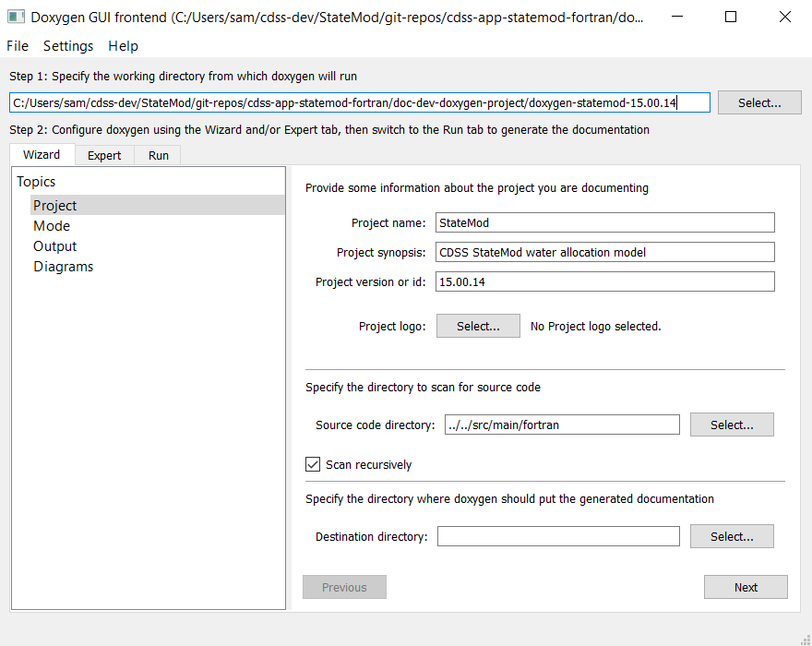Close the Doxygen window
This screenshot has height=646, width=812.
[785, 17]
